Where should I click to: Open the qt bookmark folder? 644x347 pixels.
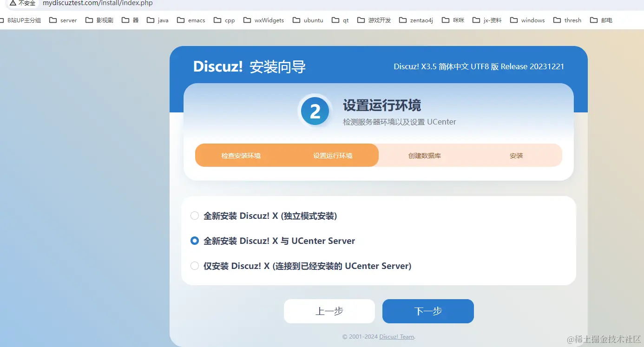(340, 20)
